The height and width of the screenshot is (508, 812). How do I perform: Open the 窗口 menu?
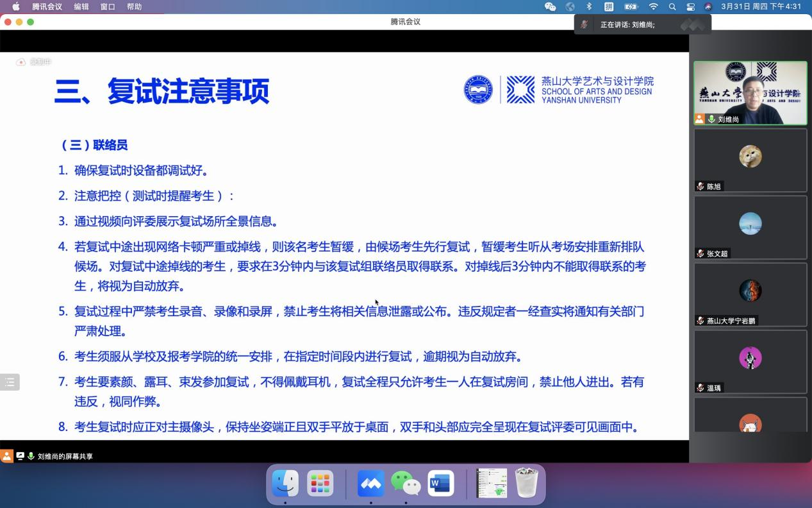click(x=108, y=6)
